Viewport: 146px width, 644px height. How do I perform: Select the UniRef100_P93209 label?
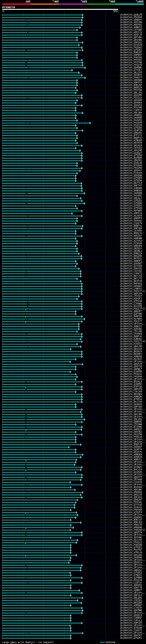131,65
